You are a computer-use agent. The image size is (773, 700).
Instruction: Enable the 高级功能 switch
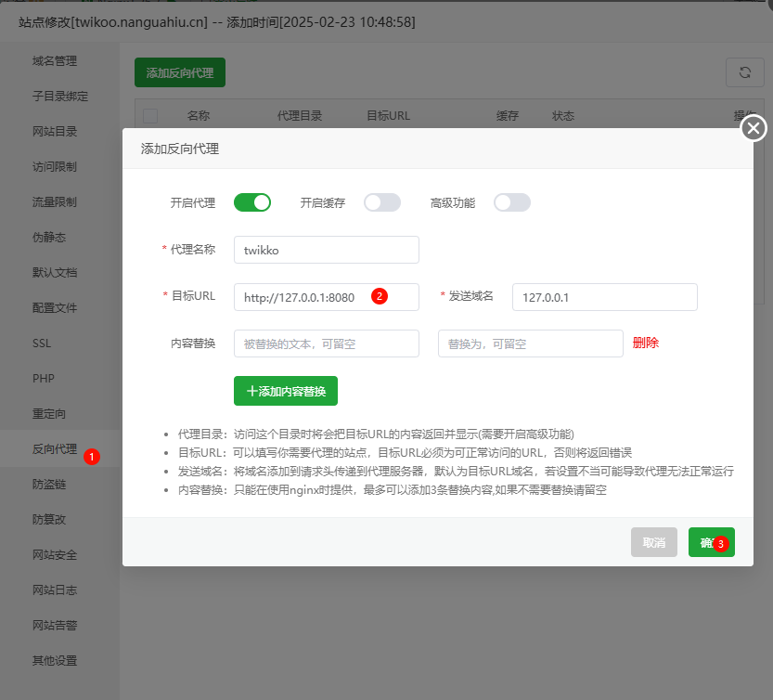point(511,202)
